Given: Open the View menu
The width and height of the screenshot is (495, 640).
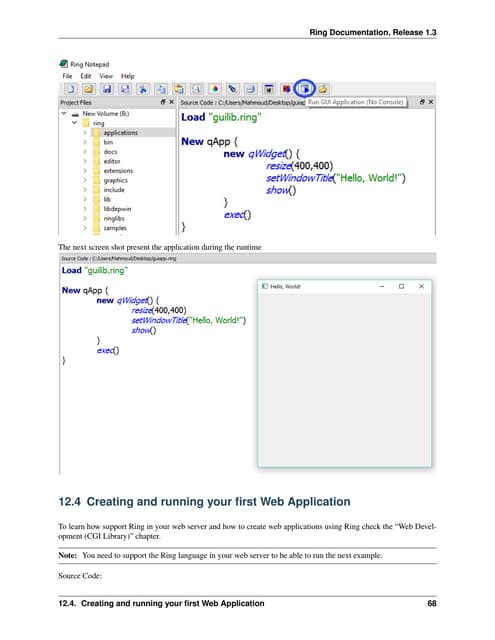Looking at the screenshot, I should click(x=106, y=76).
